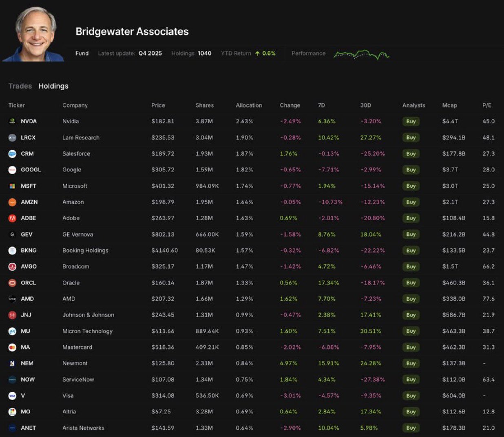The width and height of the screenshot is (504, 437).
Task: Click the Salesforce cloud logo icon
Action: [12, 154]
